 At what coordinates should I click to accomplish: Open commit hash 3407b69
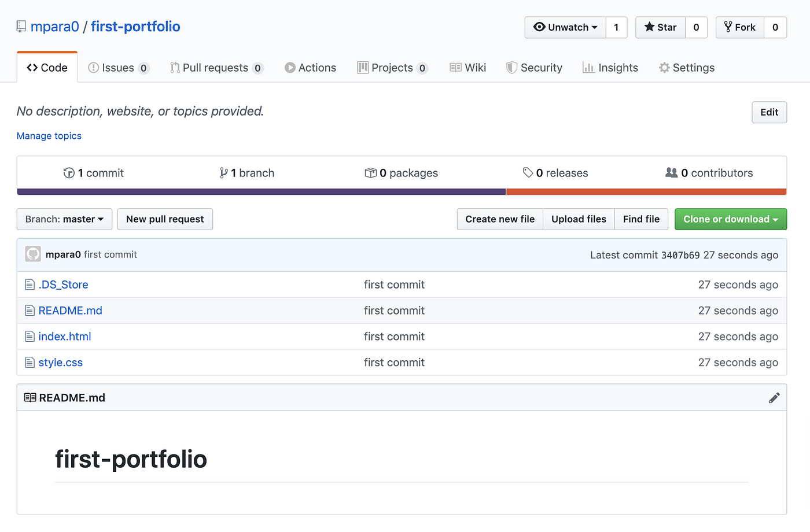pyautogui.click(x=680, y=255)
